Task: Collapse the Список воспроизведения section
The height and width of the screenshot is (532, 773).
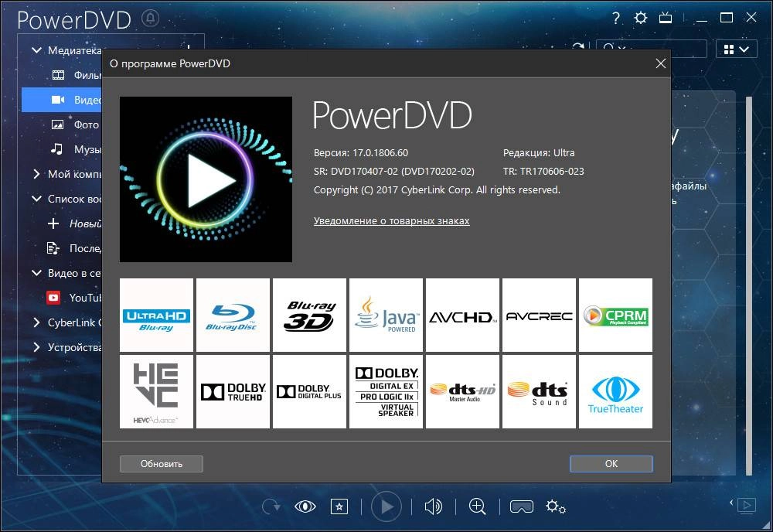Action: point(36,198)
